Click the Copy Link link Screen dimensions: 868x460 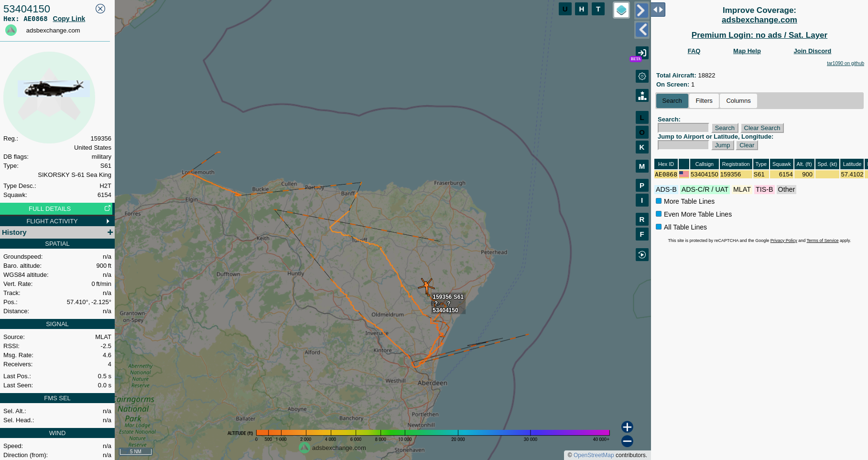click(x=69, y=19)
